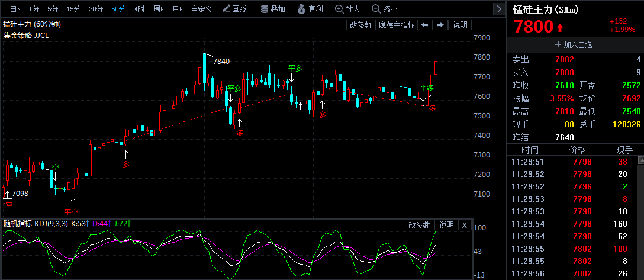Image resolution: width=644 pixels, height=280 pixels.
Task: Click 最高 value 7810
Action: pyautogui.click(x=565, y=111)
